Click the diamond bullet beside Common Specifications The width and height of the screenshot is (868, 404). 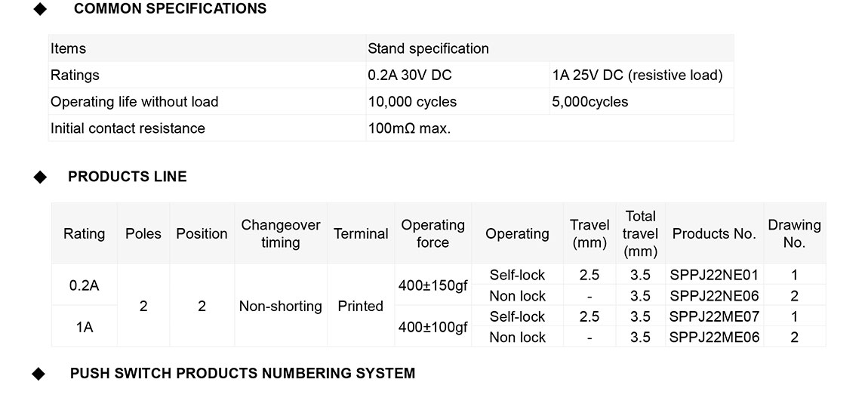coord(41,9)
